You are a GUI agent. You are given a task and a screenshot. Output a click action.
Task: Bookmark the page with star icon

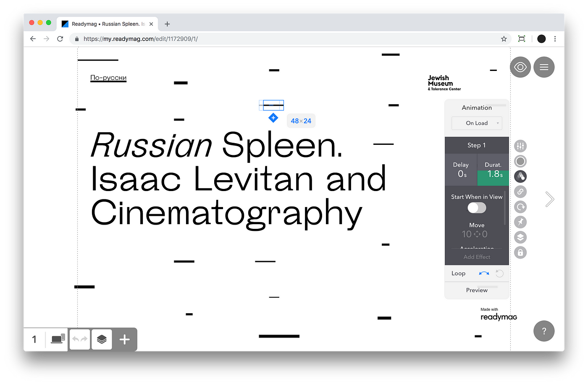(504, 39)
